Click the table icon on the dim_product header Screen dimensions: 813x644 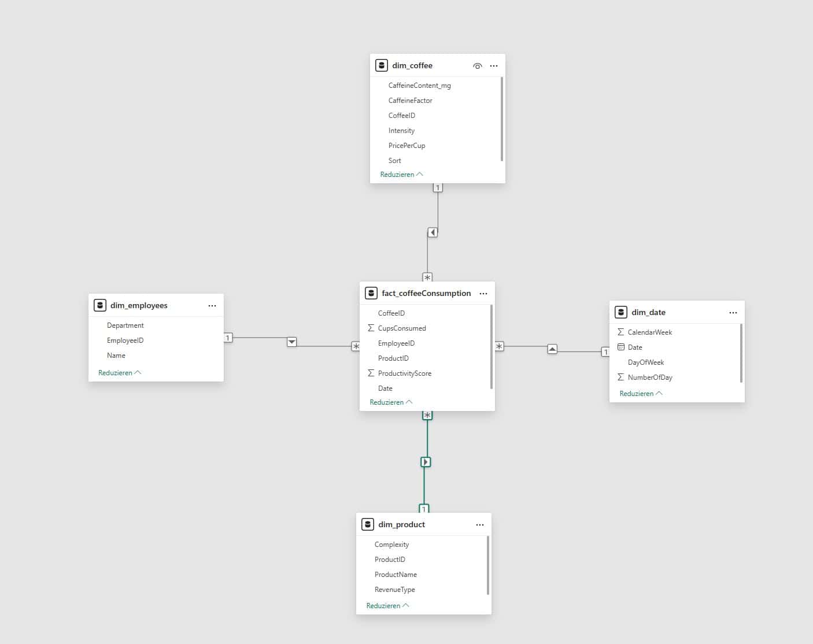coord(368,524)
